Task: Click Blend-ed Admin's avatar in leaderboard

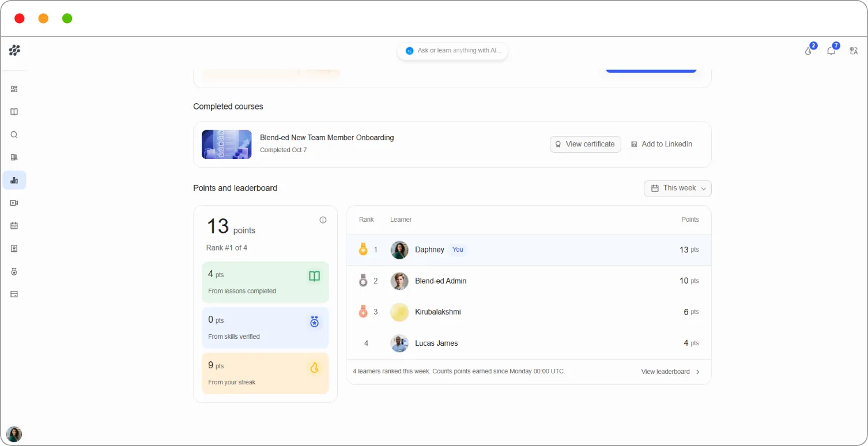Action: (x=399, y=281)
